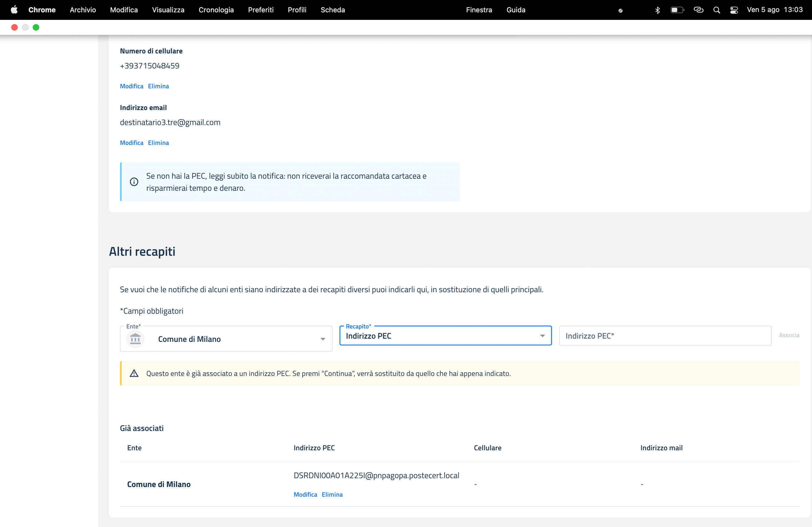Click Elimina under the email address

(x=158, y=143)
